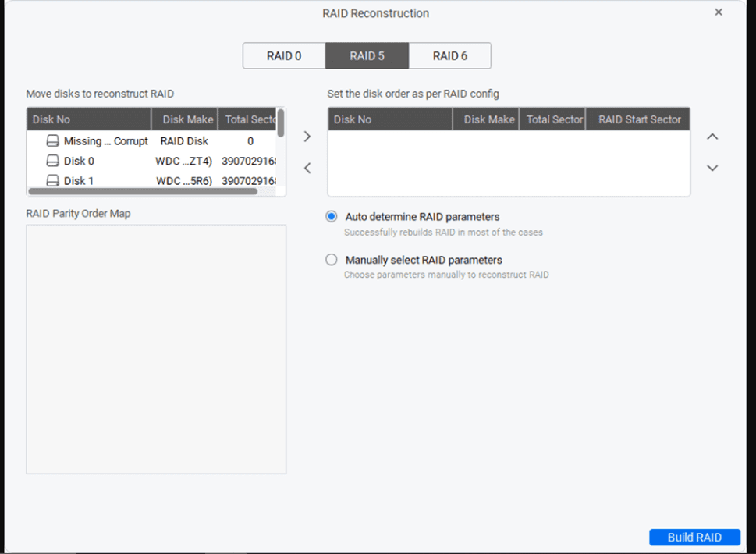Click the Build RAID button
The height and width of the screenshot is (554, 756).
pyautogui.click(x=694, y=537)
